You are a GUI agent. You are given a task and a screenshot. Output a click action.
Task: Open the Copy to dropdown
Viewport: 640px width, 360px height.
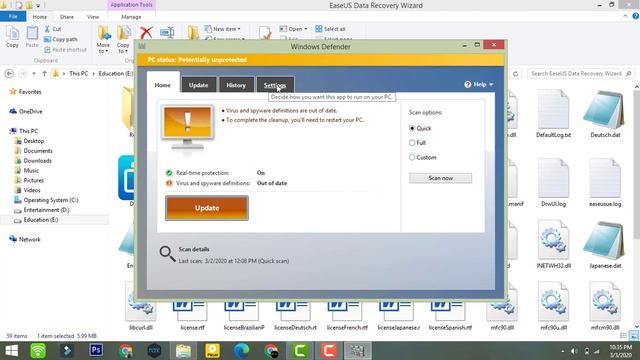pos(123,39)
